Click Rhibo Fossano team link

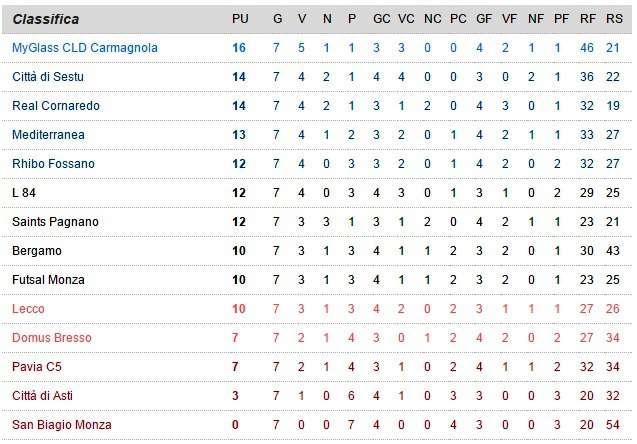coord(53,164)
